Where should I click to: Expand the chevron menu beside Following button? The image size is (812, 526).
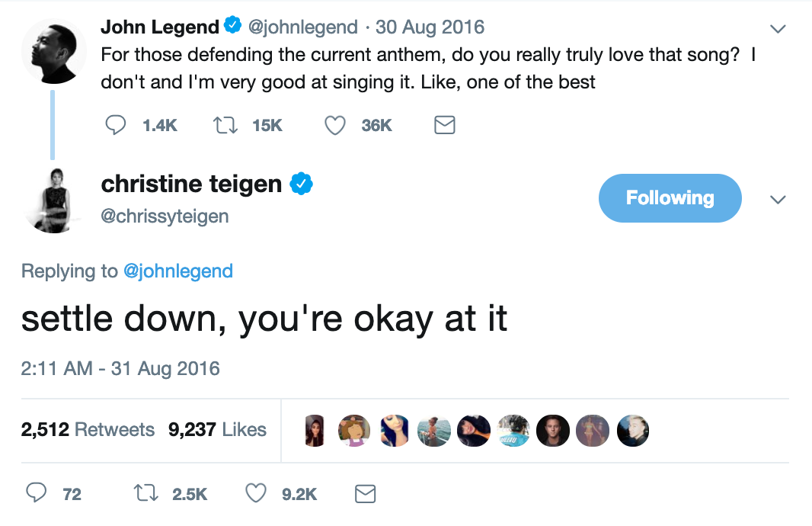point(777,200)
